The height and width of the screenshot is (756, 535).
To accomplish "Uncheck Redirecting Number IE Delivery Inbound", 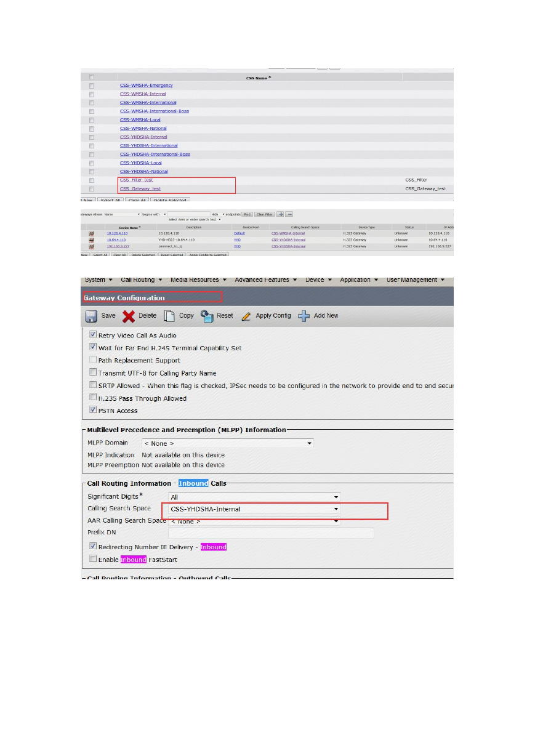I will click(93, 547).
